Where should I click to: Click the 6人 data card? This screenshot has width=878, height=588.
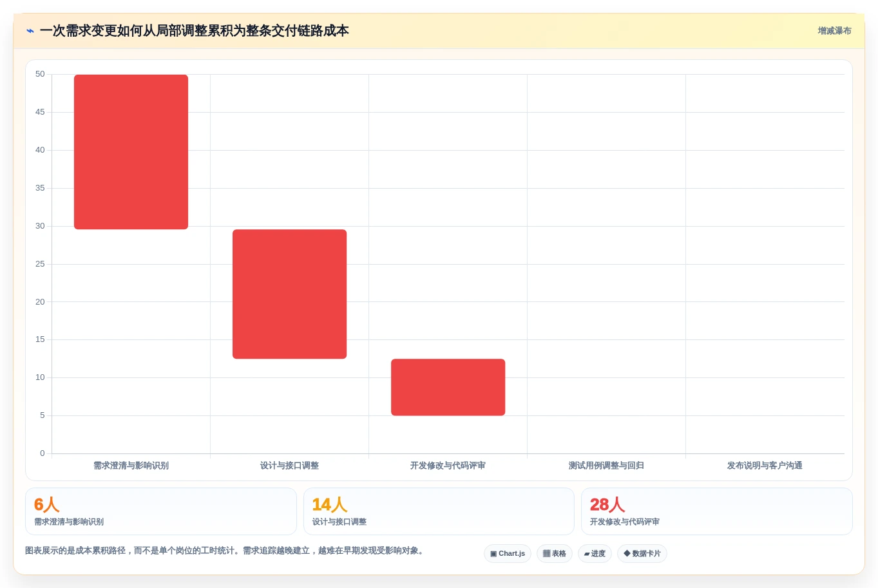161,511
